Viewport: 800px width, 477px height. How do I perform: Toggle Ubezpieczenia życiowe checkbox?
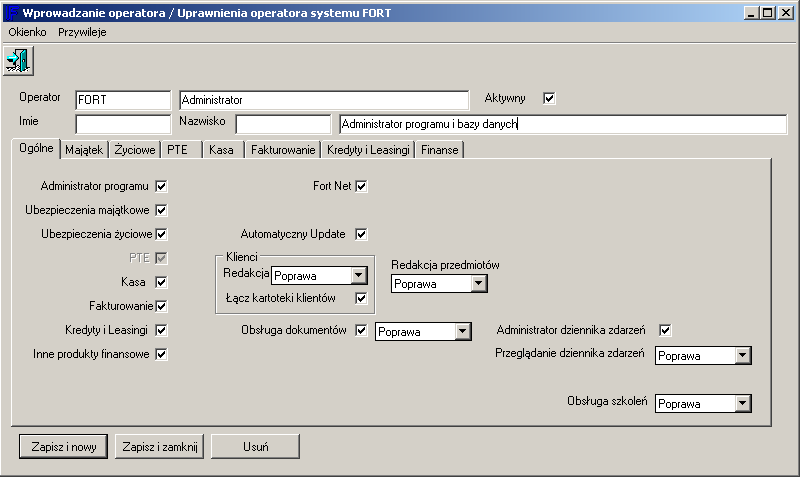pyautogui.click(x=161, y=234)
